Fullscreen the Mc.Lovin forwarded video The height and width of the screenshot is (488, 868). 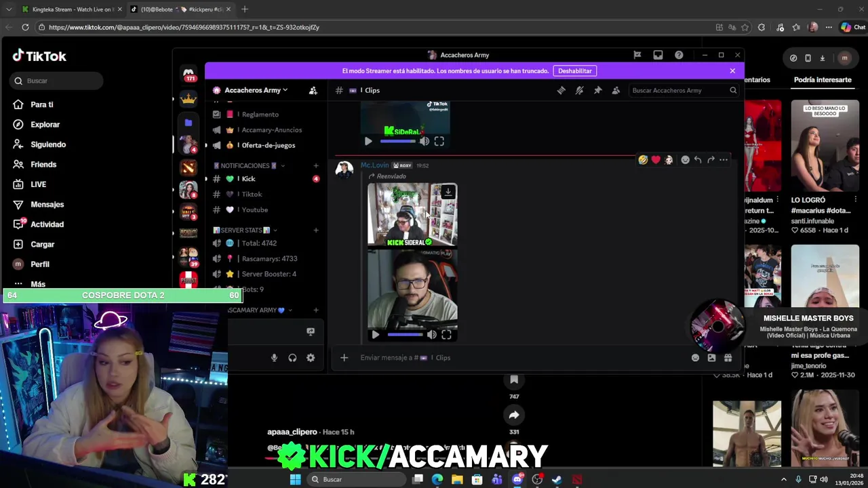click(x=447, y=334)
